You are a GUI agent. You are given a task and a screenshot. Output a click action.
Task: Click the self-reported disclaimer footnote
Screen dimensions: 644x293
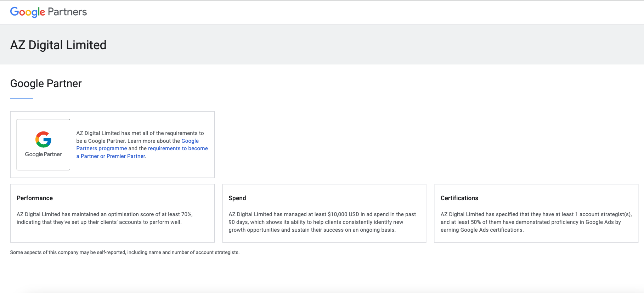pyautogui.click(x=125, y=252)
